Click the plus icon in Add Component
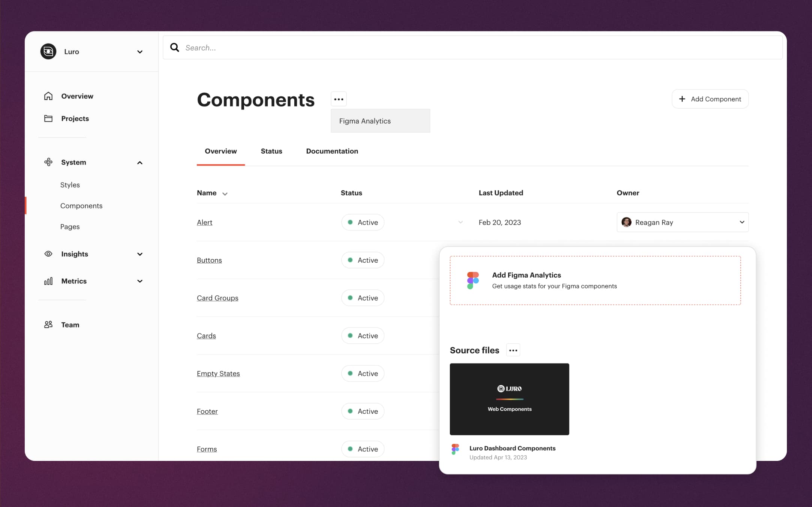Screen dimensions: 812x507 682,99
